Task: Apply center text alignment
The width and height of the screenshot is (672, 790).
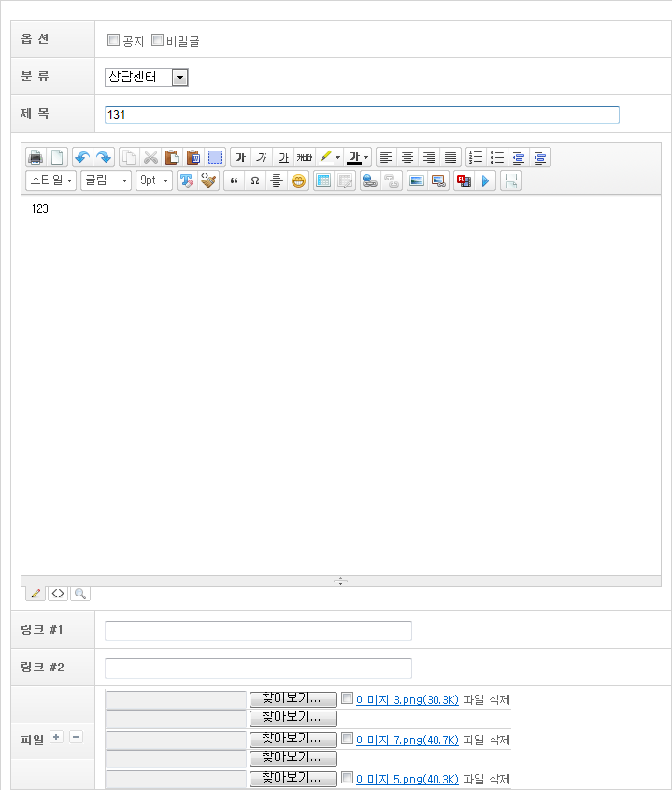Action: pyautogui.click(x=407, y=157)
